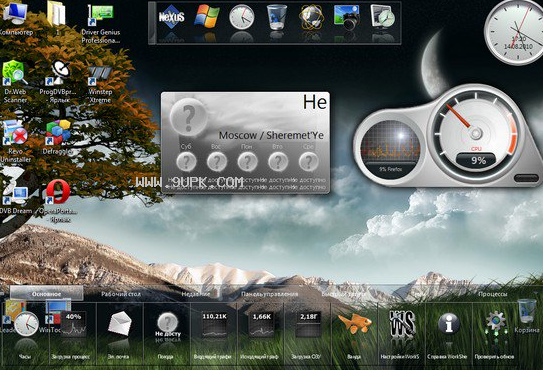Screen dimensions: 543x370
Task: Select the Процессы shelf tab
Action: point(492,294)
